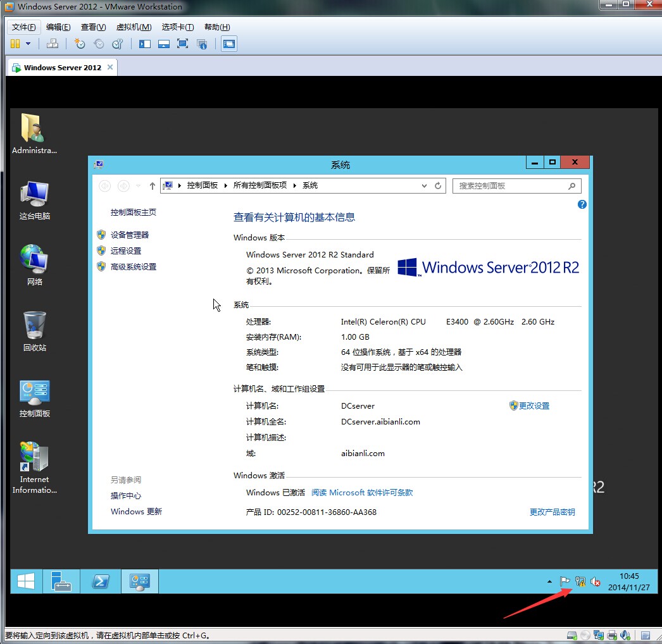Expand the arrow after 所有控制面板项 in breadcrumb
Screen dimensions: 662x644
tap(295, 186)
